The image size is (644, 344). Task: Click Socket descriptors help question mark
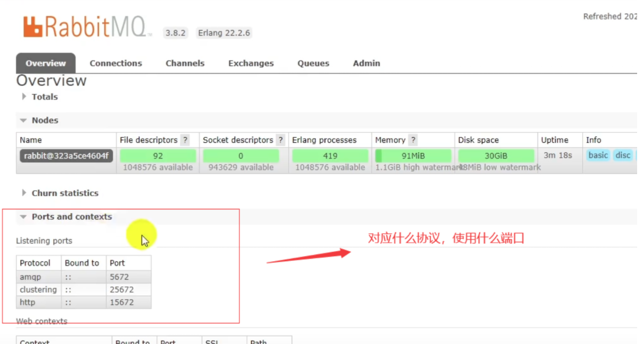[x=281, y=140]
